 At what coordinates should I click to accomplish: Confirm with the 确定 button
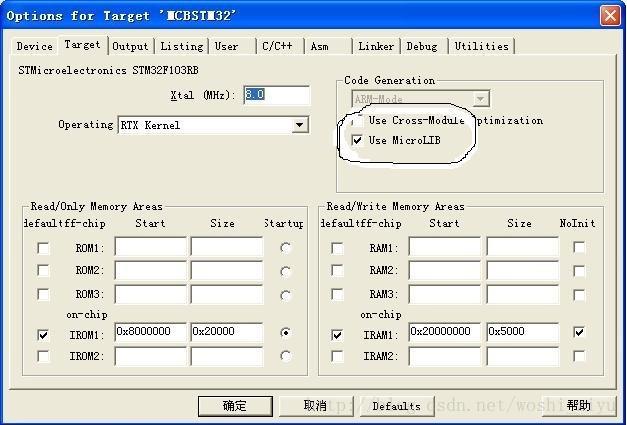235,406
